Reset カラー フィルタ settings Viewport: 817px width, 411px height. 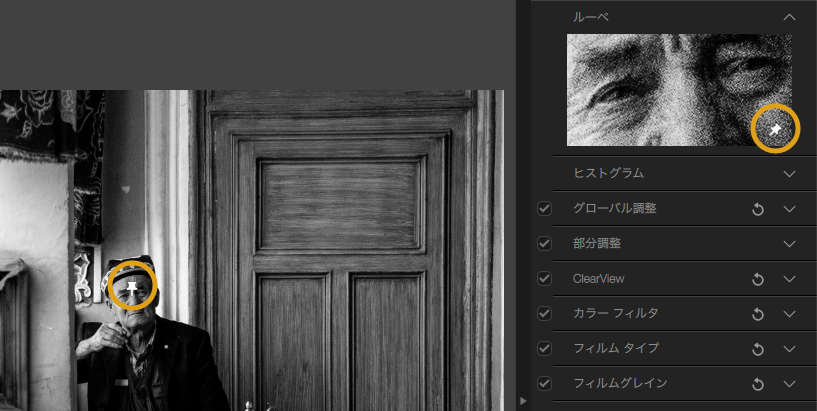click(758, 314)
